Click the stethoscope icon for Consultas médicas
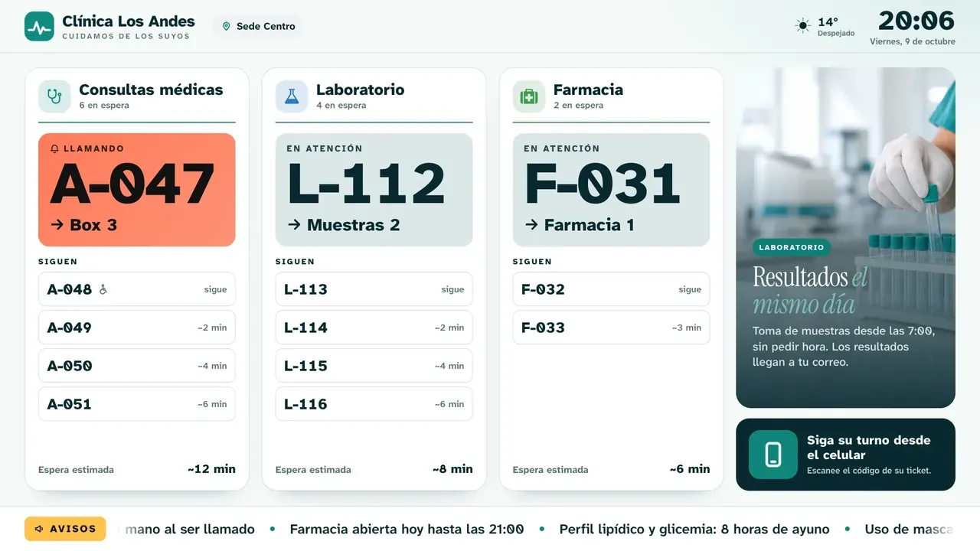The image size is (980, 551). (x=54, y=96)
